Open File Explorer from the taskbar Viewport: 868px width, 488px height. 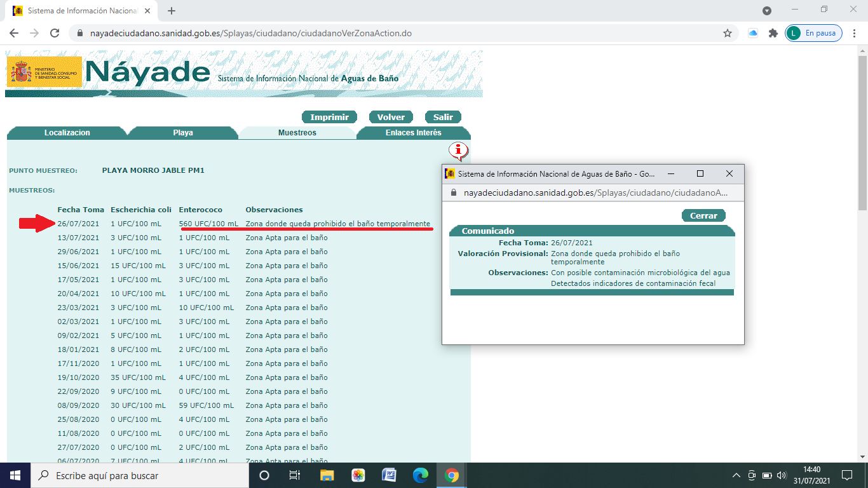pyautogui.click(x=327, y=475)
